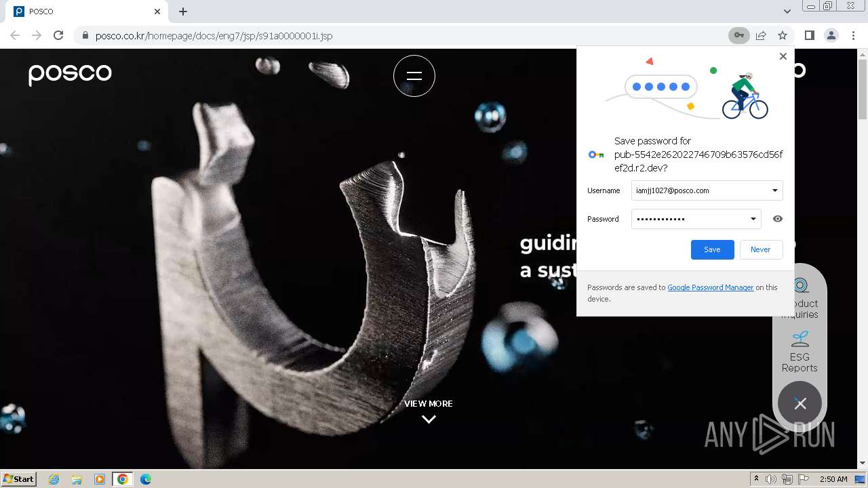This screenshot has height=488, width=868.
Task: Choose Never for saving password
Action: click(761, 249)
